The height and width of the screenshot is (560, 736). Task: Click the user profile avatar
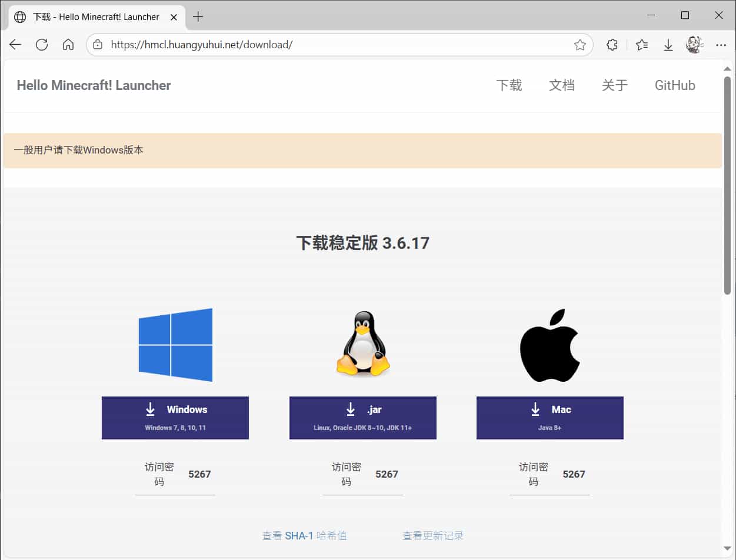(x=694, y=45)
